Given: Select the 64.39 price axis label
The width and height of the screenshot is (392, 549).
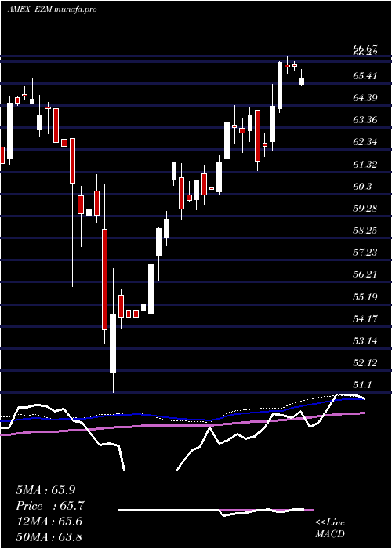Looking at the screenshot, I should pyautogui.click(x=365, y=97).
